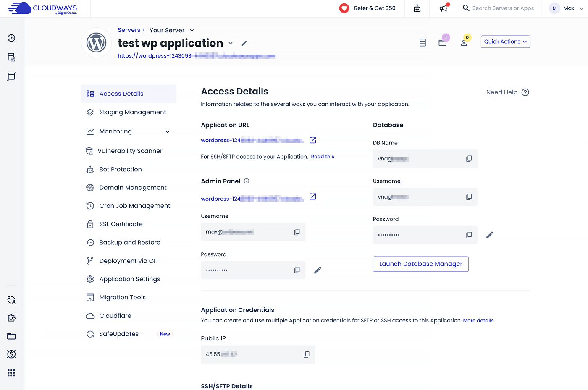
Task: Open the applications icon in left rail
Action: [x=11, y=76]
